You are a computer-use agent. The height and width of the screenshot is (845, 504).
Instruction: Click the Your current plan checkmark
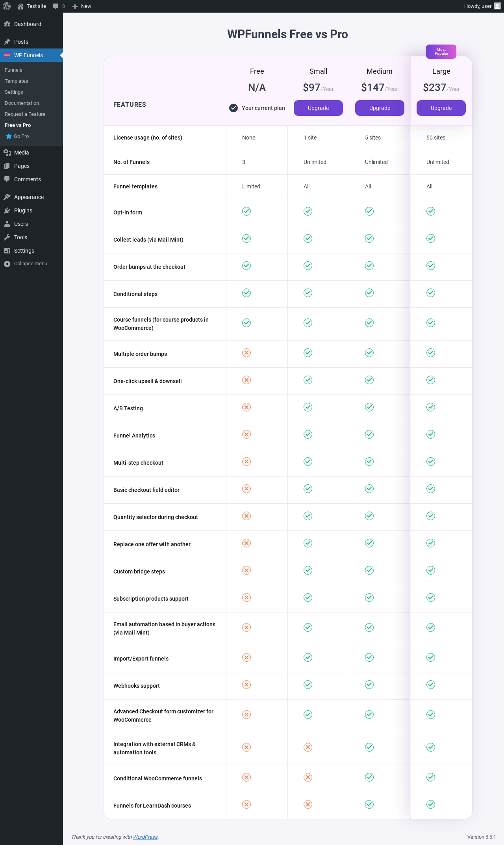[x=233, y=108]
